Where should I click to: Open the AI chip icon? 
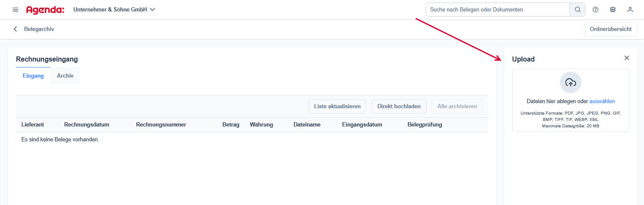coord(613,9)
